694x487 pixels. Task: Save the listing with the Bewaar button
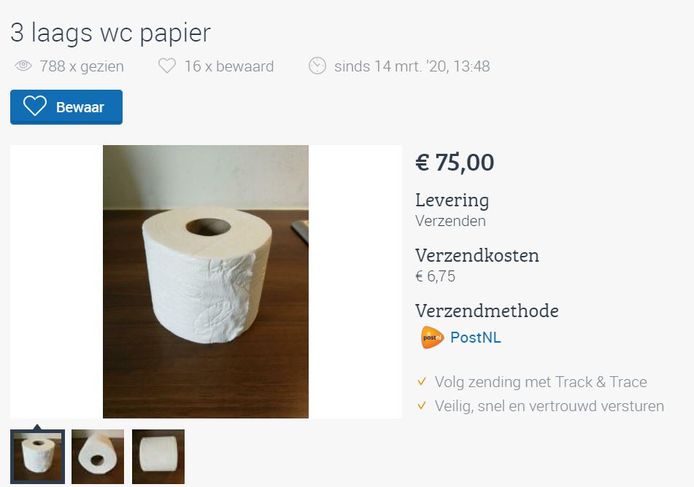(x=66, y=107)
